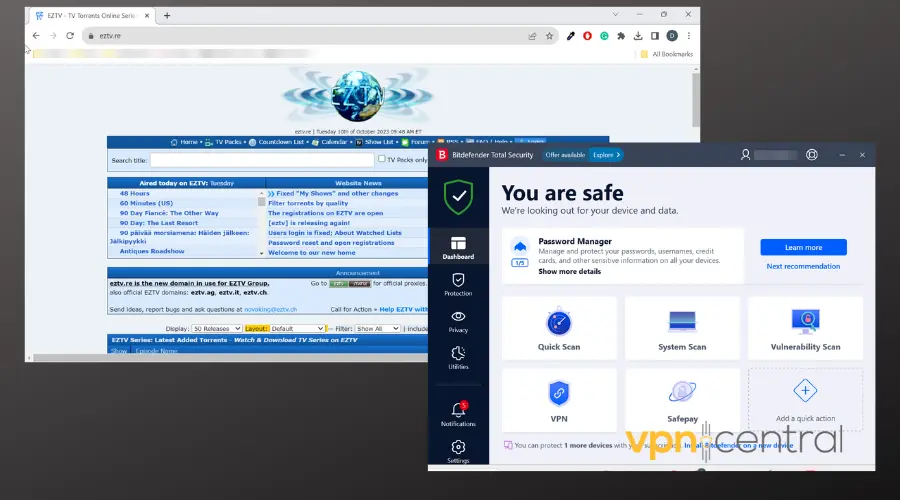Open Bitdefender Settings gear
Viewport: 900px width, 500px height.
[458, 451]
